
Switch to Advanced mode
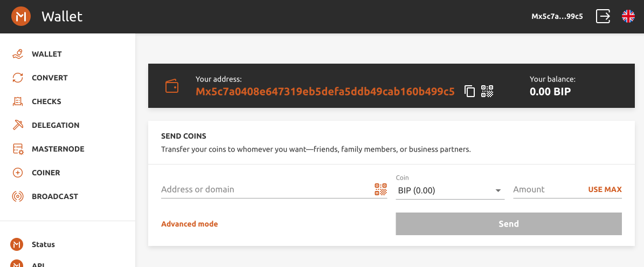(x=190, y=224)
